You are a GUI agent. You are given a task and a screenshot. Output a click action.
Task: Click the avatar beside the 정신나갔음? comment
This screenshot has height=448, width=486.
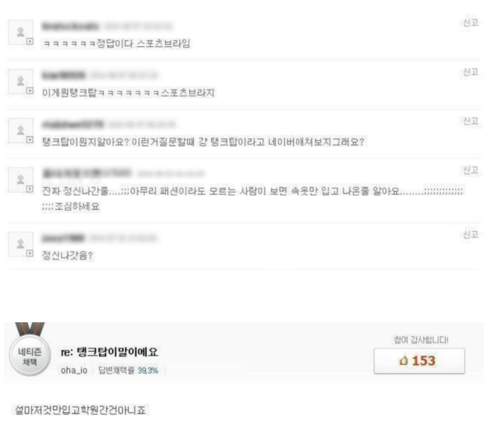(20, 244)
